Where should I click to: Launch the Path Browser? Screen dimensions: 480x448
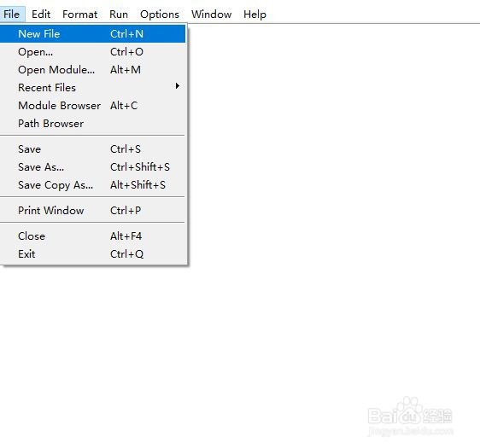tap(92, 124)
